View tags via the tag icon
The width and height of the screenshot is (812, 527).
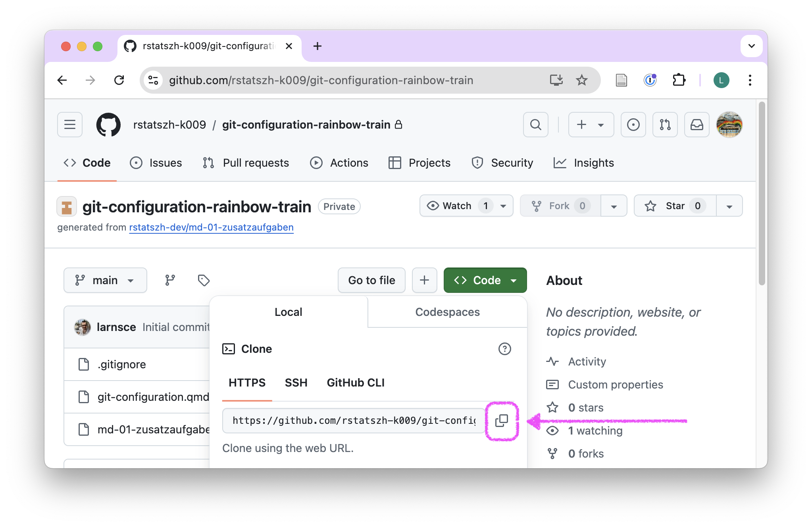click(x=204, y=280)
